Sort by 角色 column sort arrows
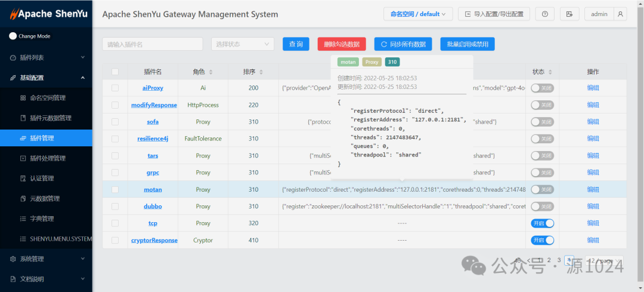Screen dimensions: 644x292 click(210, 72)
